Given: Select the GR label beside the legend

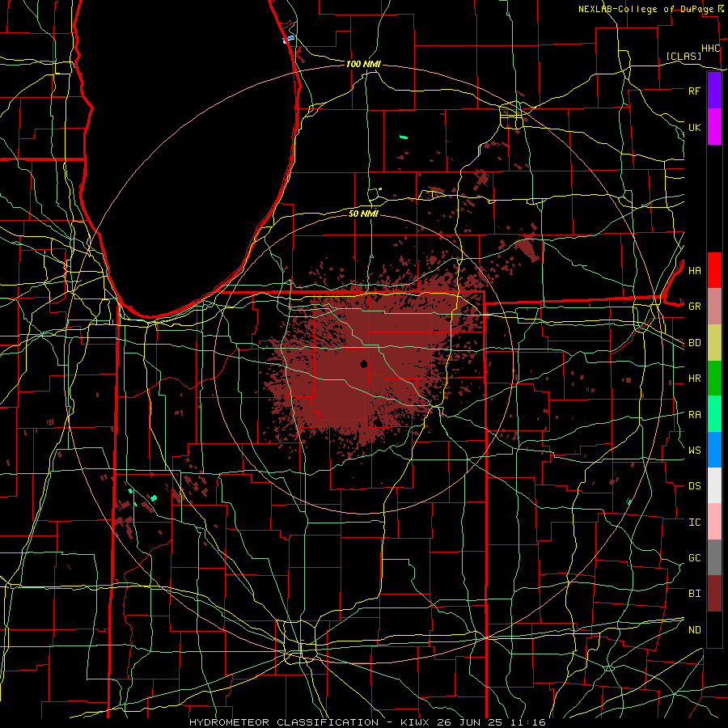Looking at the screenshot, I should coord(694,307).
